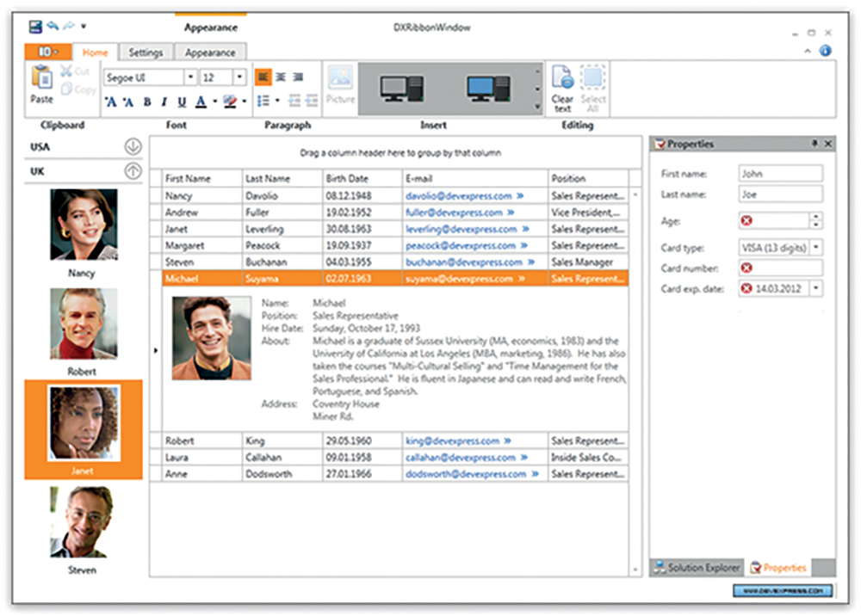Pin the Properties panel with pushpin icon
The height and width of the screenshot is (616, 861).
[815, 144]
